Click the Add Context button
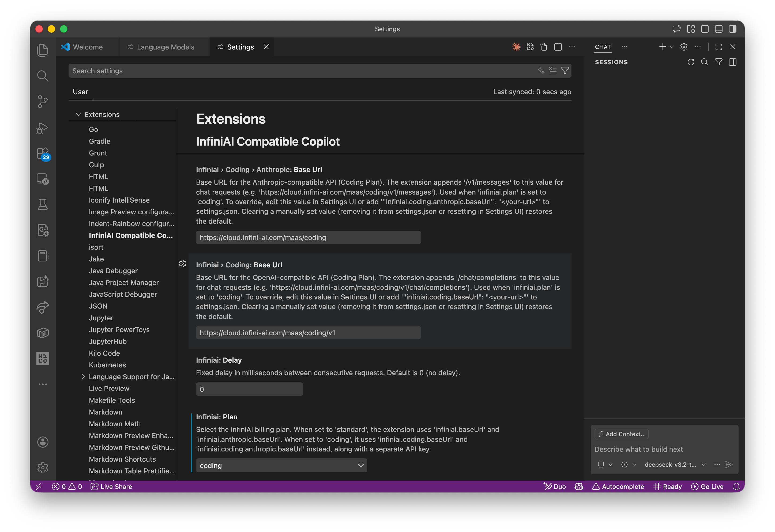 (621, 434)
